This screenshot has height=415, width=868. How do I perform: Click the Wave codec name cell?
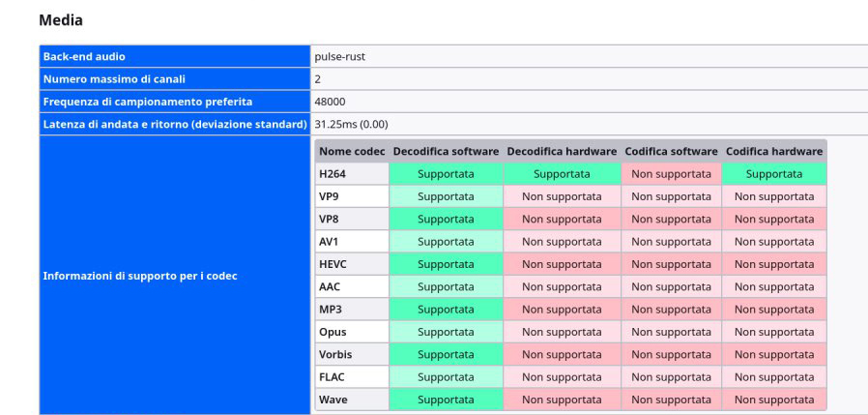333,400
